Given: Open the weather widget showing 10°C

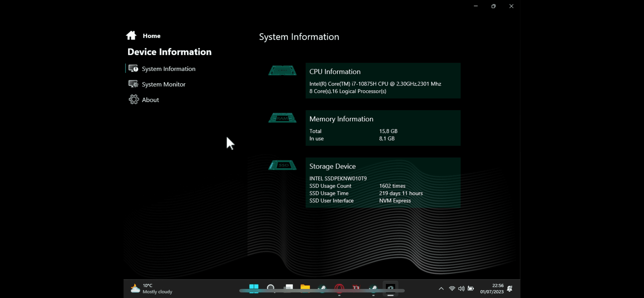Looking at the screenshot, I should pyautogui.click(x=152, y=288).
